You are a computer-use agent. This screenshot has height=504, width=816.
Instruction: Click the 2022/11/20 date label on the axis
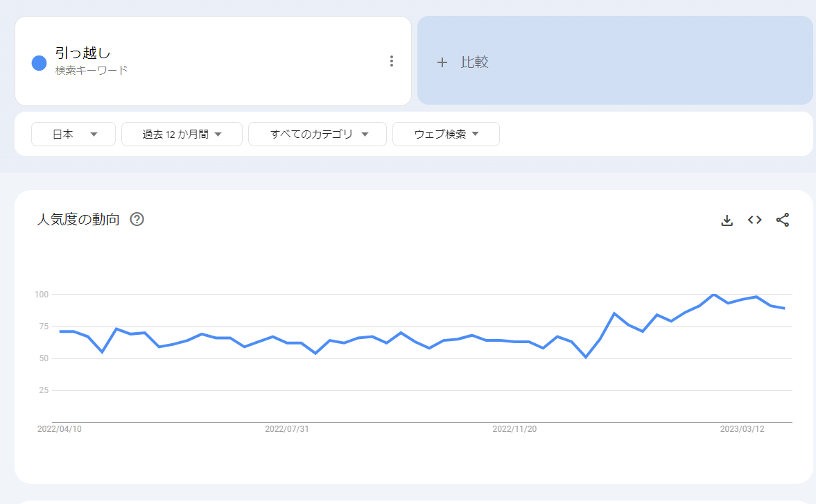[x=514, y=429]
